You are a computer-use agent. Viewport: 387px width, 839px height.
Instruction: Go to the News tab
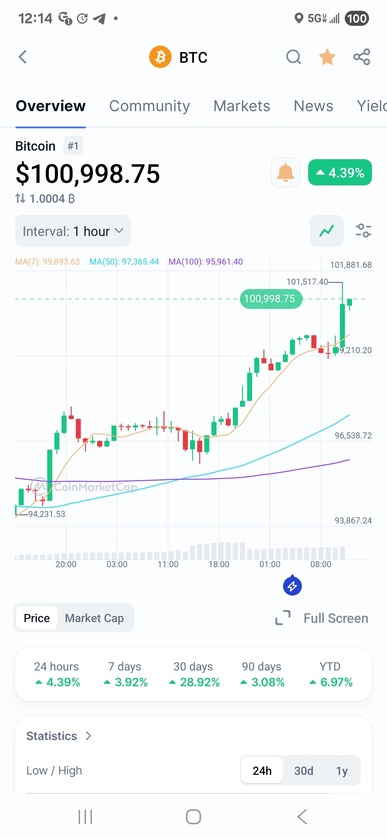point(313,106)
